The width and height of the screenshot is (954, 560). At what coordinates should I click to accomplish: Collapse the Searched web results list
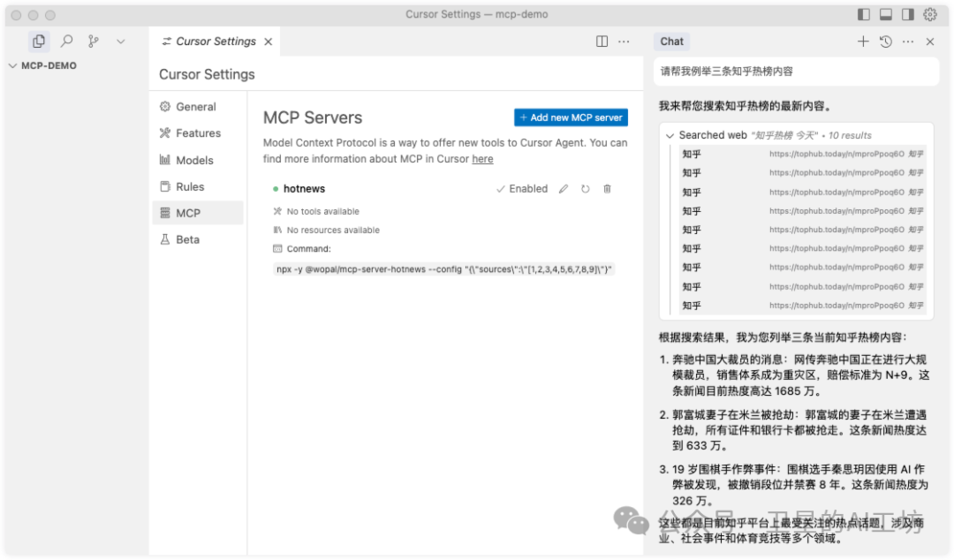[670, 136]
